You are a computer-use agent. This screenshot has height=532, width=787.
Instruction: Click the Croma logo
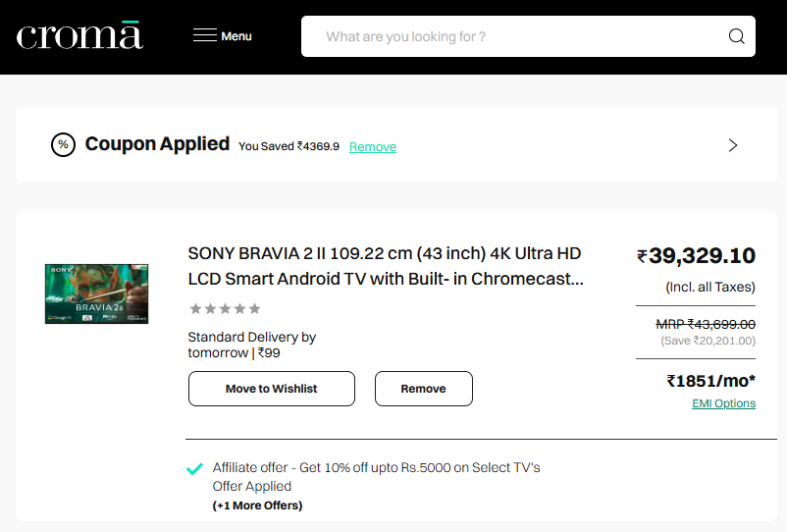[79, 35]
